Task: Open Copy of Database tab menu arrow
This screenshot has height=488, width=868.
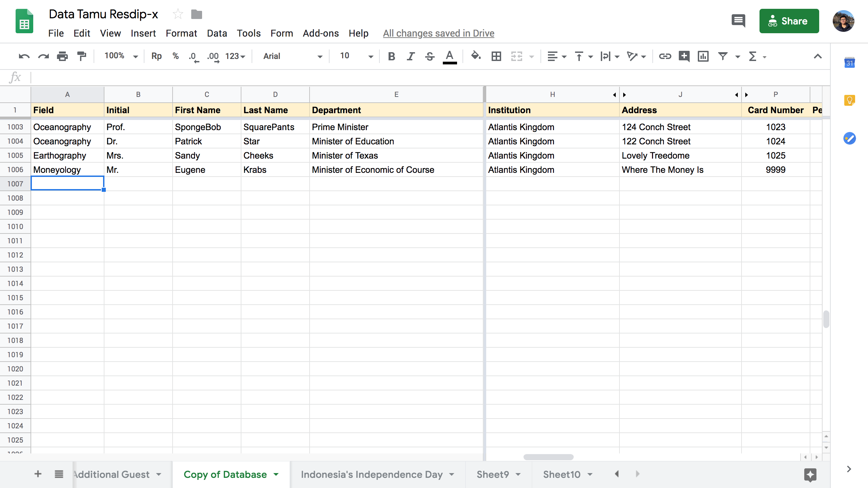Action: [x=276, y=474]
